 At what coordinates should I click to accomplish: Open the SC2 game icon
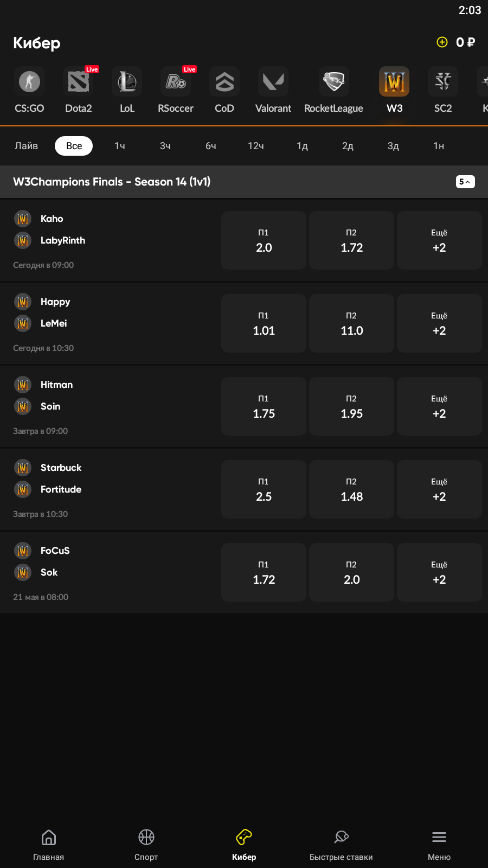pyautogui.click(x=443, y=82)
